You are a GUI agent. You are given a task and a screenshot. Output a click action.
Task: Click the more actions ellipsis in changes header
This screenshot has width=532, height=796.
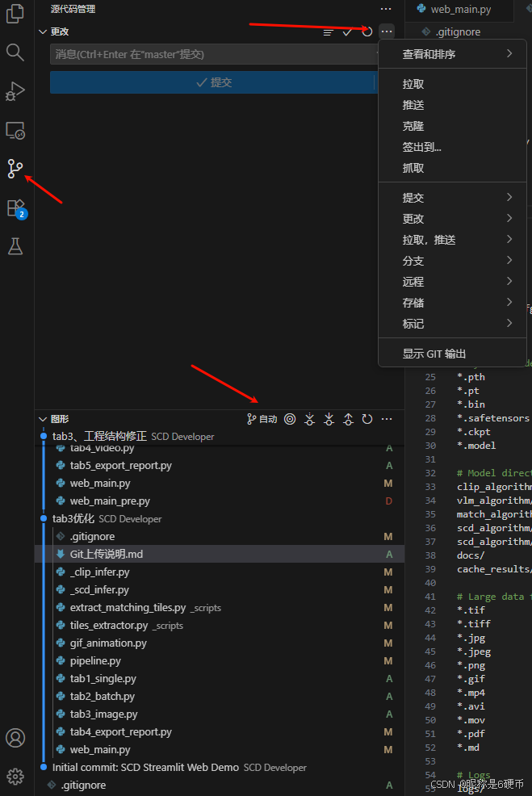coord(387,31)
